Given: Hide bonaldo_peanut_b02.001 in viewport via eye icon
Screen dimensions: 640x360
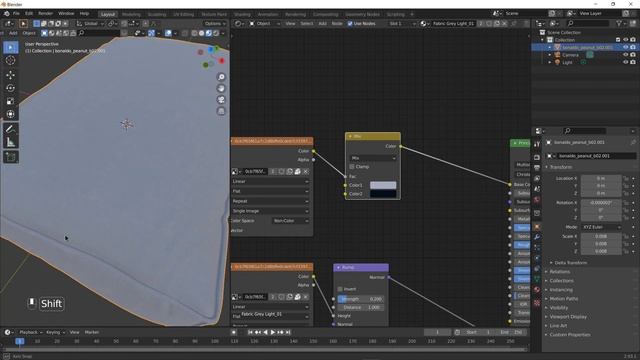Looking at the screenshot, I should [x=625, y=47].
